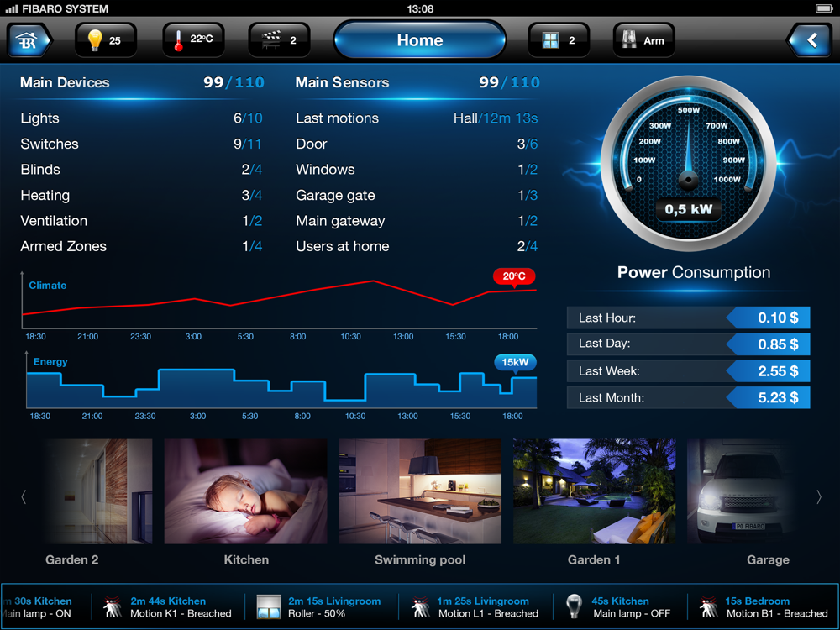Image resolution: width=840 pixels, height=630 pixels.
Task: Go back with the top-right arrow
Action: [x=810, y=40]
